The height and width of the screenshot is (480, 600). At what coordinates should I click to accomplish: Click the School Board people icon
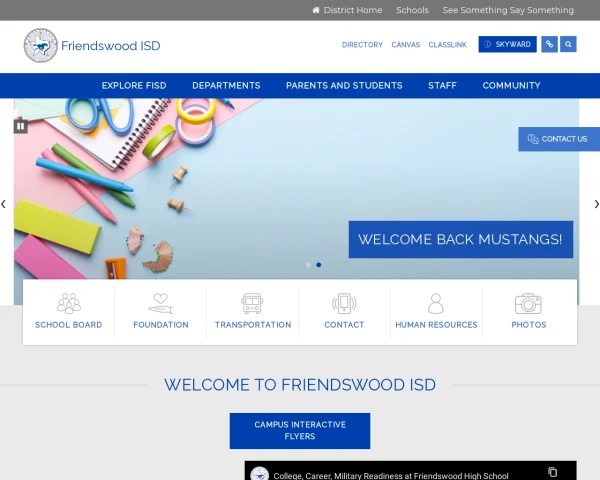[69, 303]
